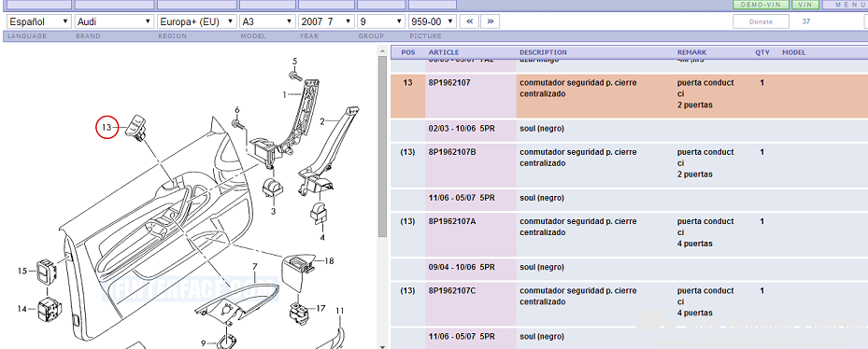Click part number 15 in diagram

[22, 271]
